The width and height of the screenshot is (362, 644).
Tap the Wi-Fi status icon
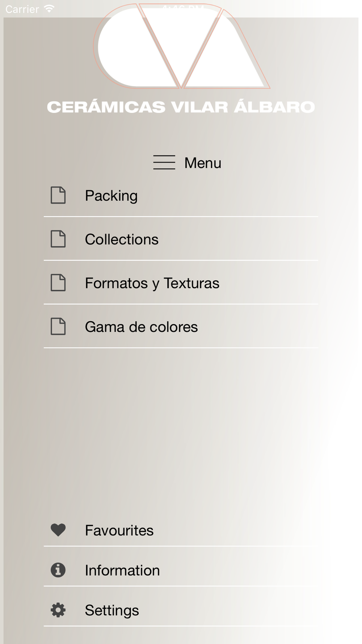point(49,9)
